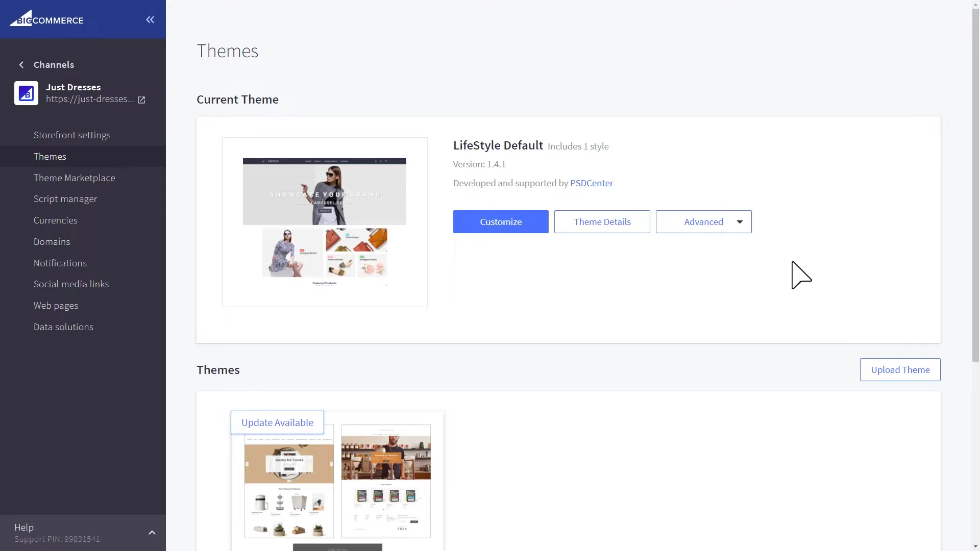Open the Notifications section
The width and height of the screenshot is (980, 551).
(x=60, y=263)
